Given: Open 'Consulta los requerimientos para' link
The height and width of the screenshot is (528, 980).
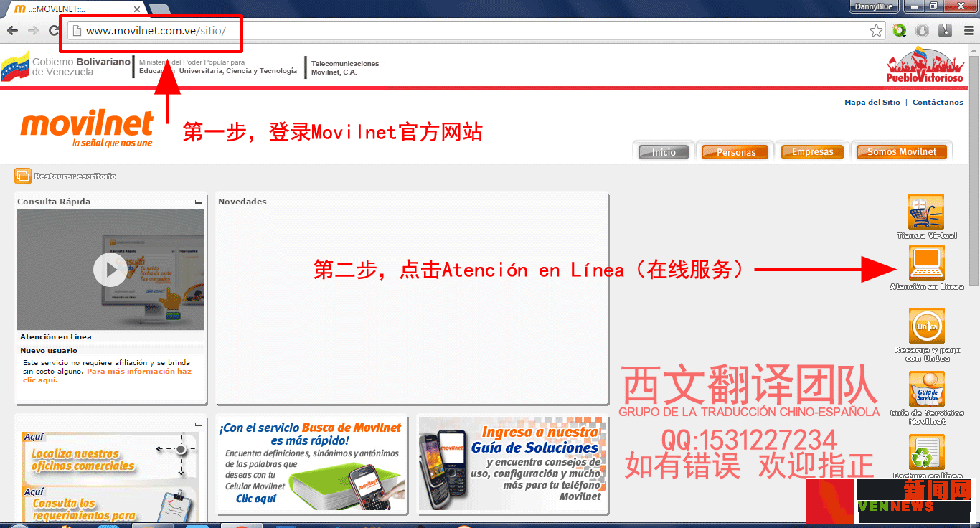Looking at the screenshot, I should (85, 509).
